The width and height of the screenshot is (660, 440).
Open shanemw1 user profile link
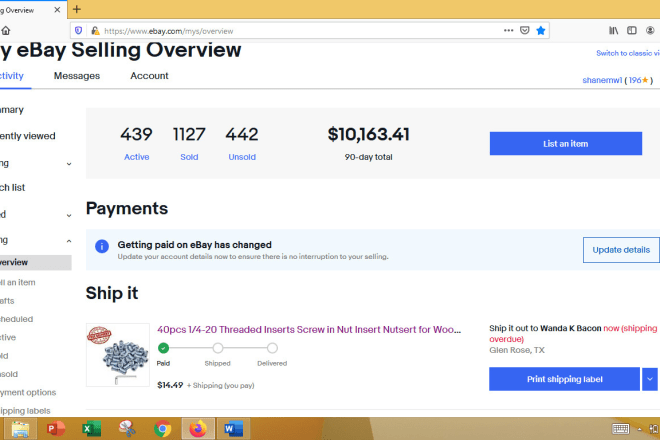(602, 80)
